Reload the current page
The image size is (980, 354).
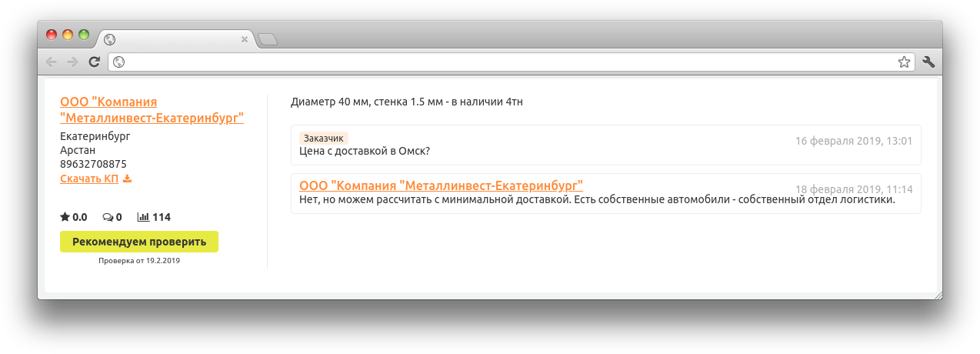pos(94,62)
